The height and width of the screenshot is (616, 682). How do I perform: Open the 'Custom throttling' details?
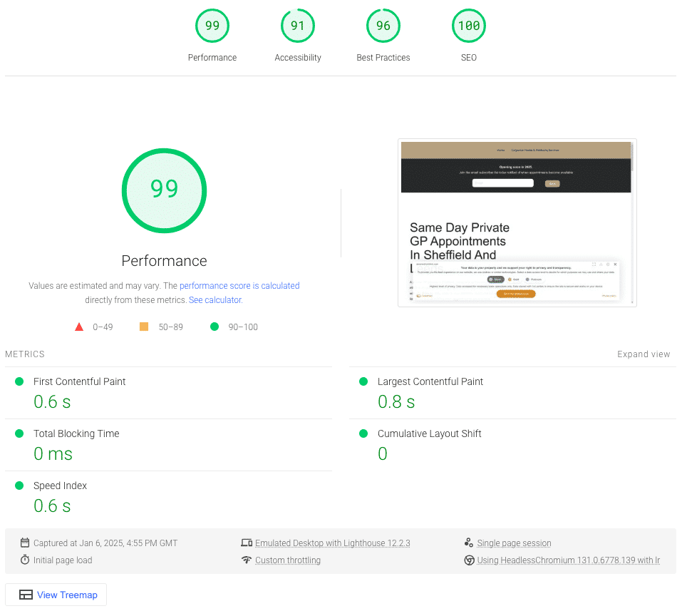(287, 560)
